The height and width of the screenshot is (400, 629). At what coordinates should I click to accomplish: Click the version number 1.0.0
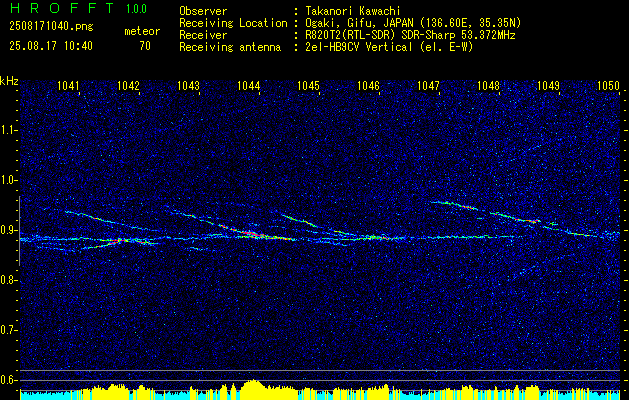point(136,9)
